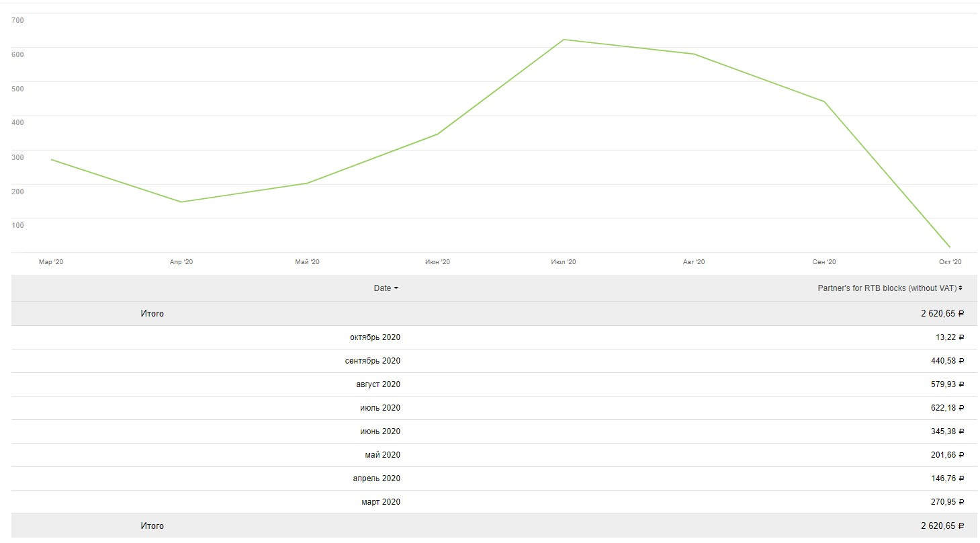
Task: Click the July peak point on the chart line
Action: tap(564, 40)
